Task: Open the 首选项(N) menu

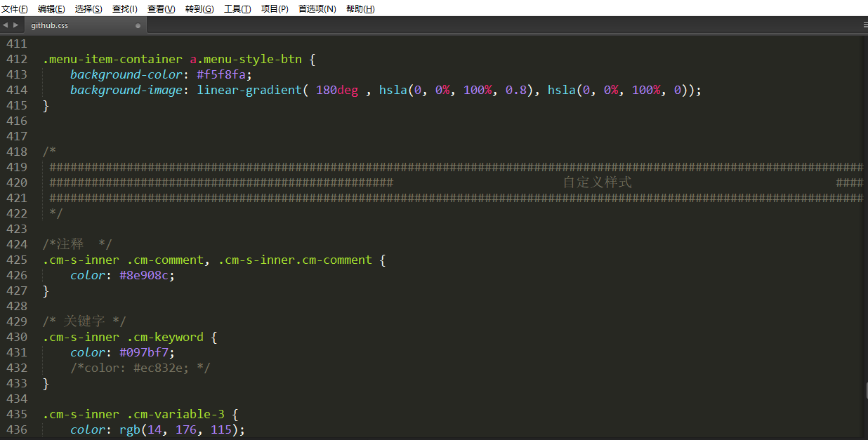Action: click(x=317, y=9)
